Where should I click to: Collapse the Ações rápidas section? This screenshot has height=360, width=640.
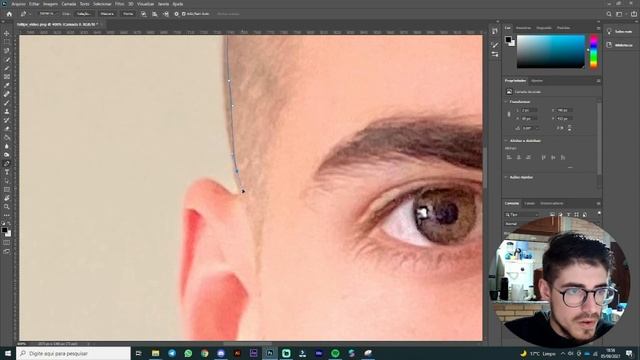pyautogui.click(x=506, y=177)
